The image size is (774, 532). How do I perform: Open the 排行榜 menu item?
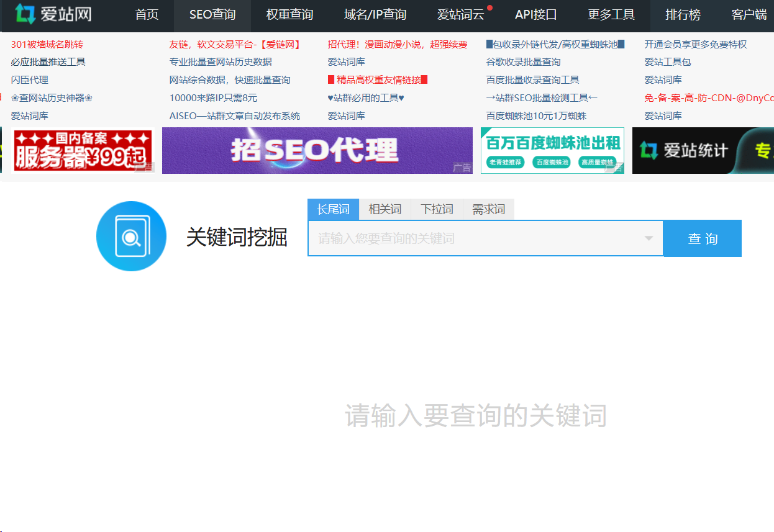coord(683,14)
